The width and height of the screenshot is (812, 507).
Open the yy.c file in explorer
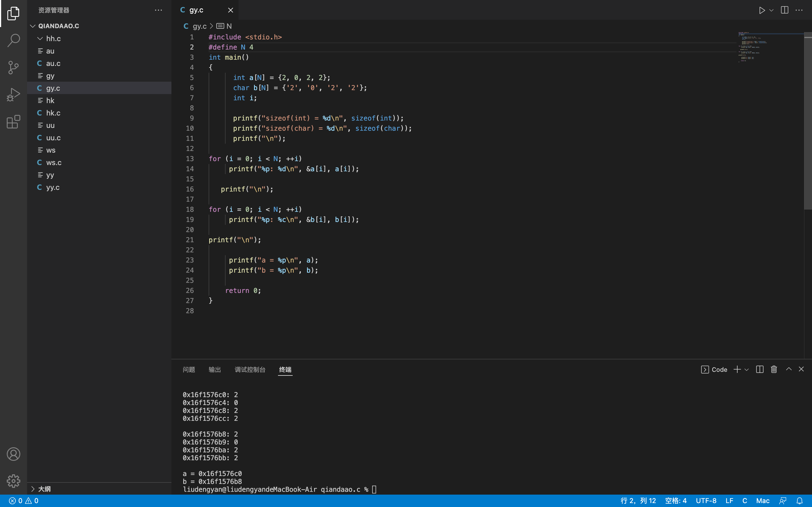(53, 187)
